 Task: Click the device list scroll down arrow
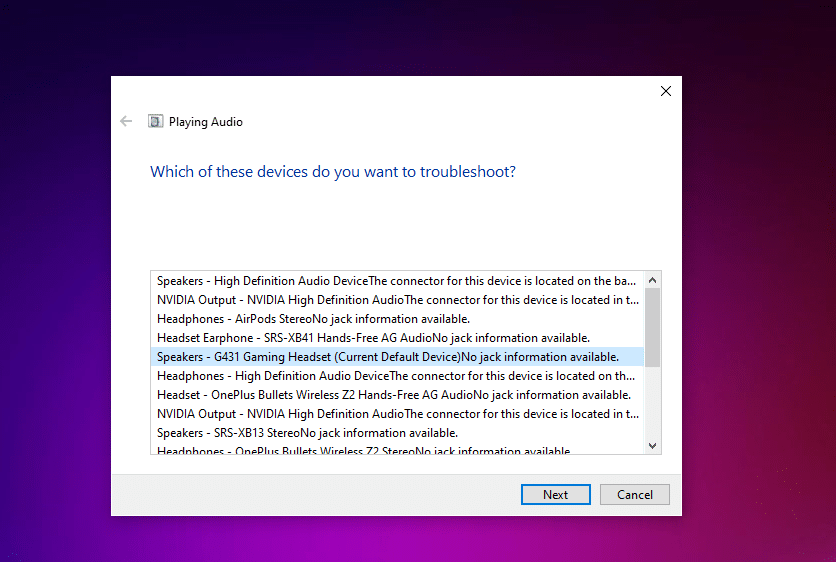coord(653,446)
